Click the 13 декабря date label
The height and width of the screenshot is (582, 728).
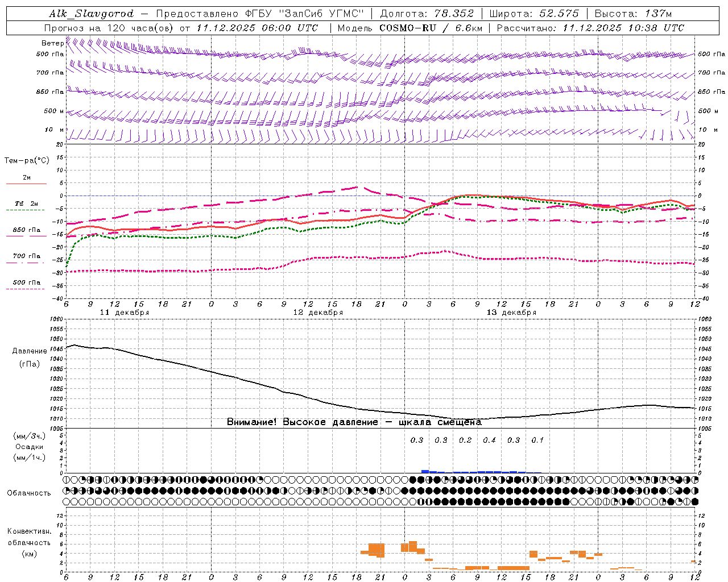click(511, 313)
